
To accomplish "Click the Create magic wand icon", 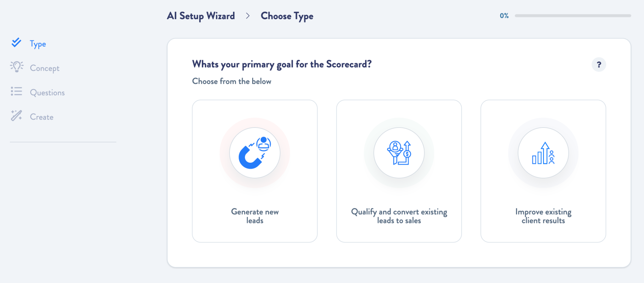I will pos(16,116).
